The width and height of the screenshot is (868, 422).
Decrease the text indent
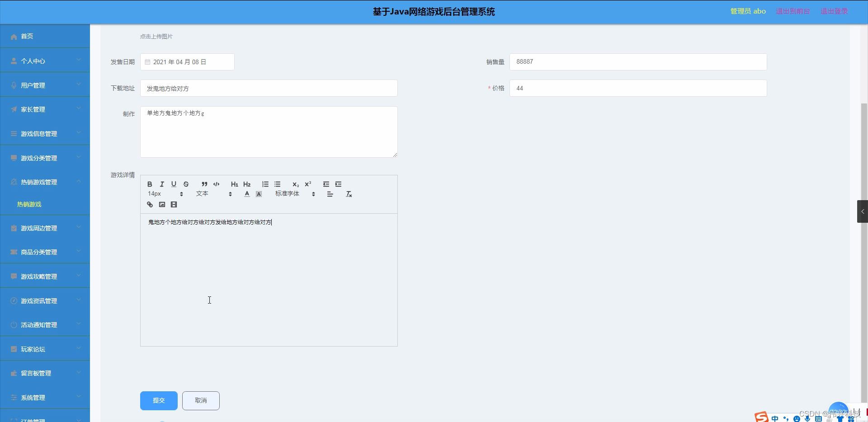[326, 184]
